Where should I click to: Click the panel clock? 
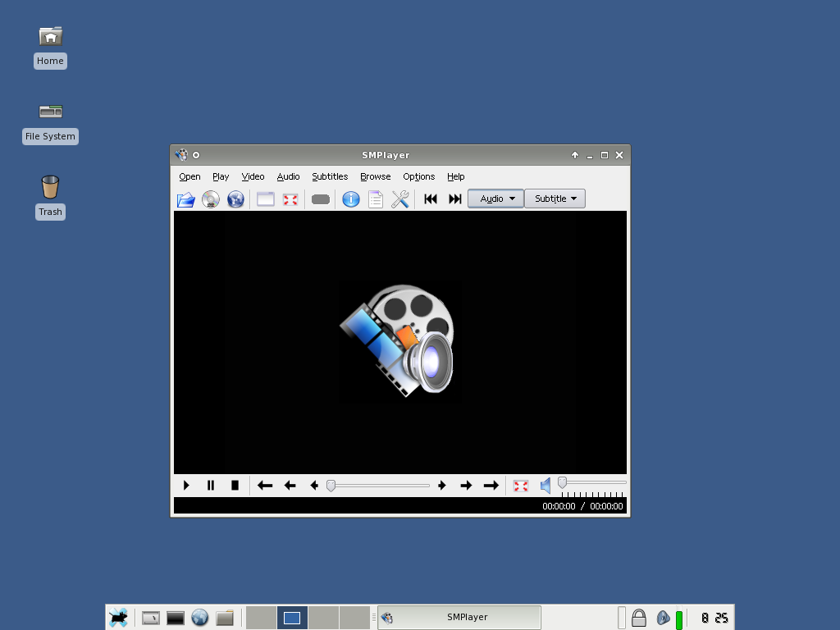[x=714, y=618]
